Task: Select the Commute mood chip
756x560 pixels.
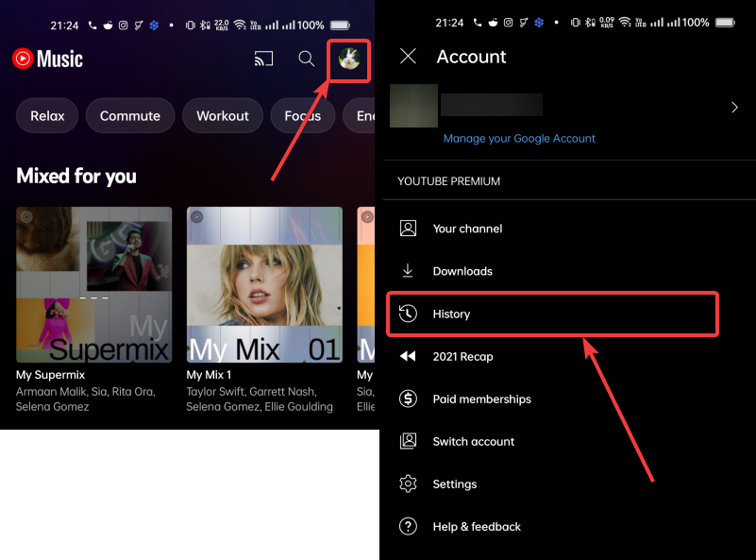Action: coord(130,116)
